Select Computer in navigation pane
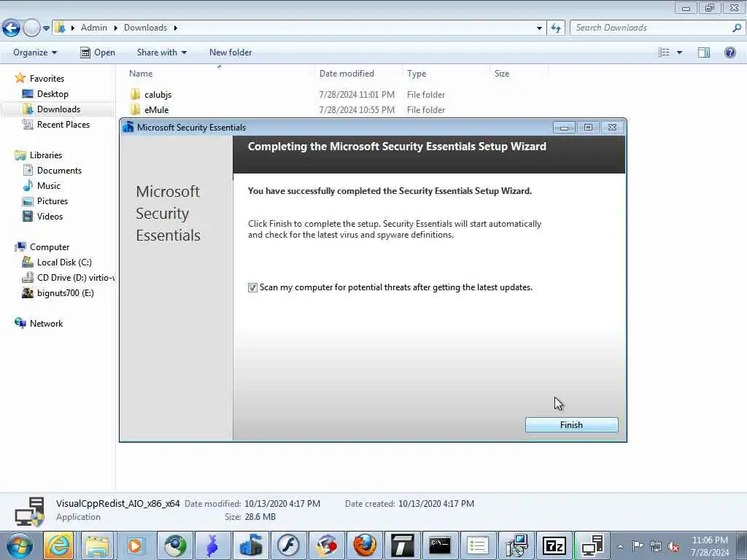Image resolution: width=747 pixels, height=560 pixels. pyautogui.click(x=50, y=247)
